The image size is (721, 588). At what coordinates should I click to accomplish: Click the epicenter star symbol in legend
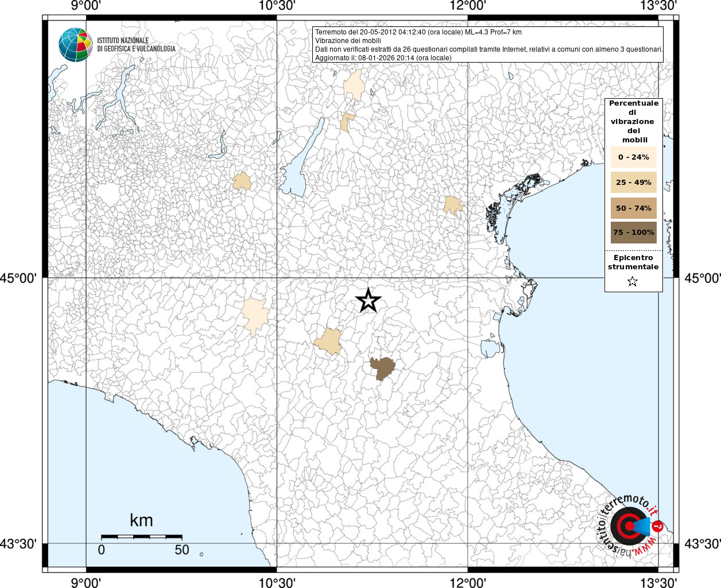[x=633, y=281]
